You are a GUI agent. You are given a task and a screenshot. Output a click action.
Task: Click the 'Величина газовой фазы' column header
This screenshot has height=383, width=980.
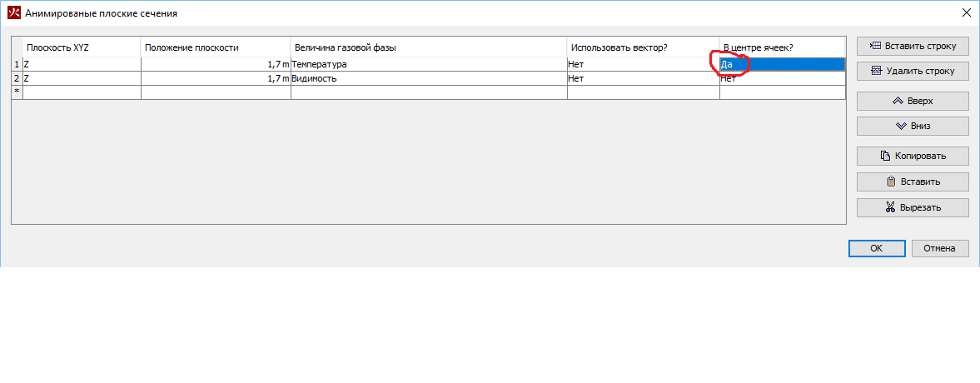coord(428,47)
